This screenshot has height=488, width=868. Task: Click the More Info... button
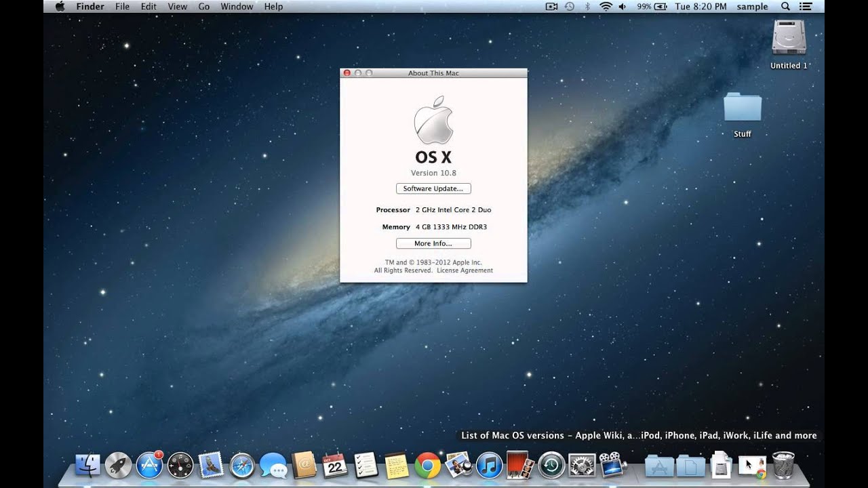433,243
